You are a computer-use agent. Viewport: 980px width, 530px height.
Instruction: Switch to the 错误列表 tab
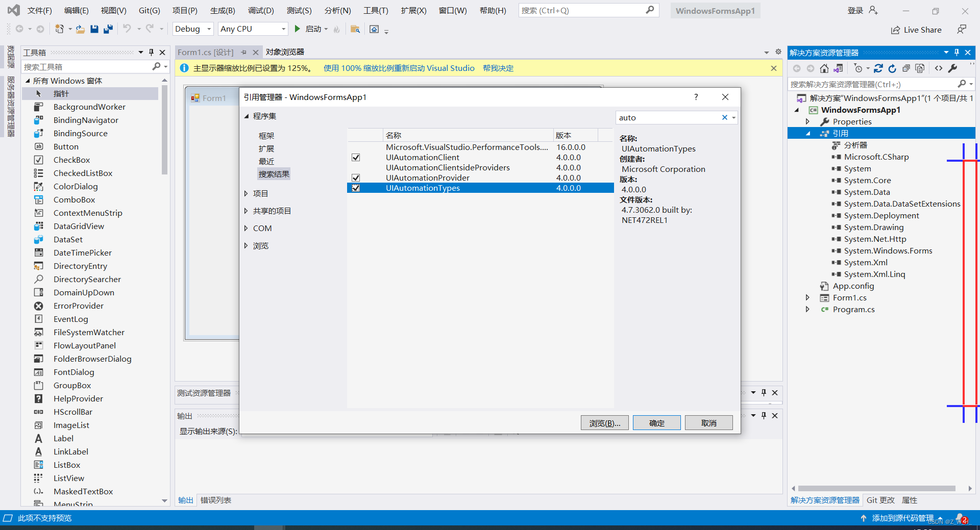point(216,500)
